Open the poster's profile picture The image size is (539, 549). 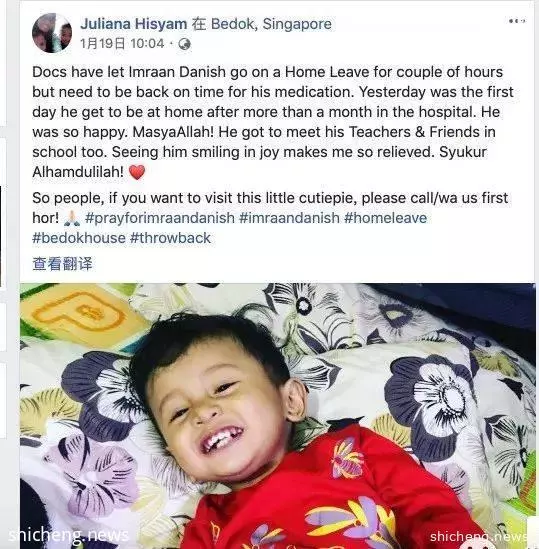tap(52, 33)
